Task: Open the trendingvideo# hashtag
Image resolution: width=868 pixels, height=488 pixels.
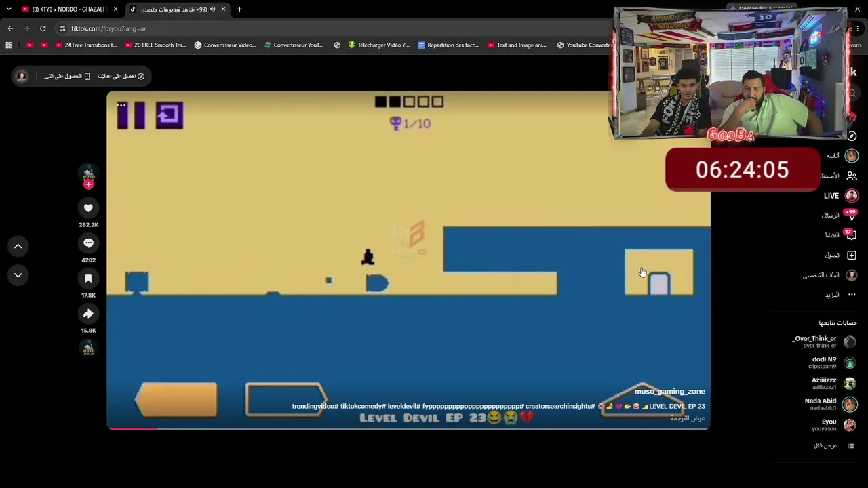Action: pyautogui.click(x=315, y=406)
